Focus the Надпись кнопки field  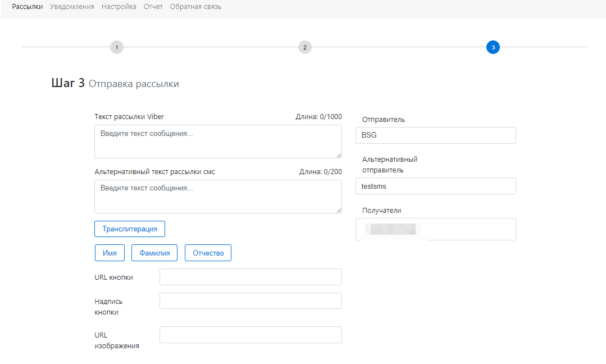click(250, 301)
